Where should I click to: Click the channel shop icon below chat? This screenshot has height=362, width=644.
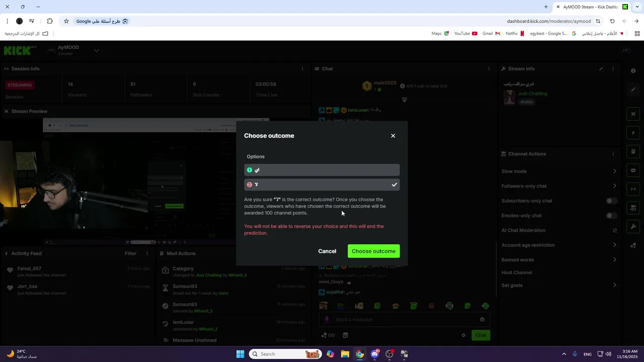tap(345, 335)
